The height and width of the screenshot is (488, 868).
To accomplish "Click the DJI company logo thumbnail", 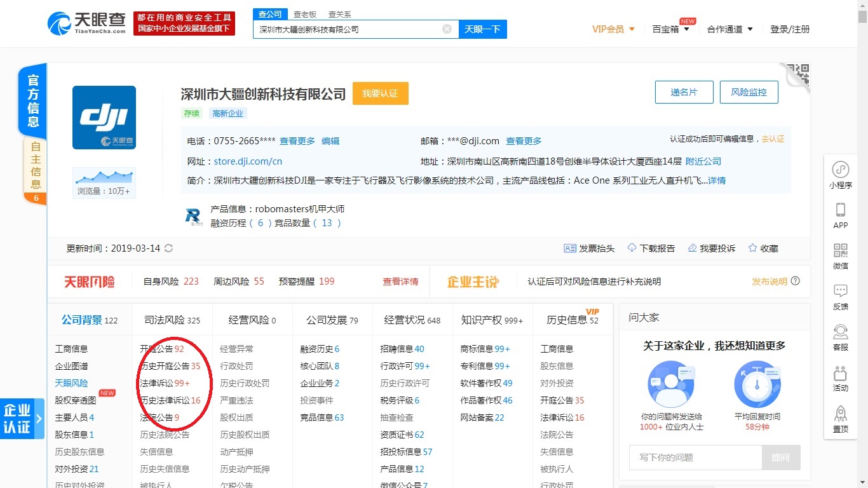I will [104, 118].
